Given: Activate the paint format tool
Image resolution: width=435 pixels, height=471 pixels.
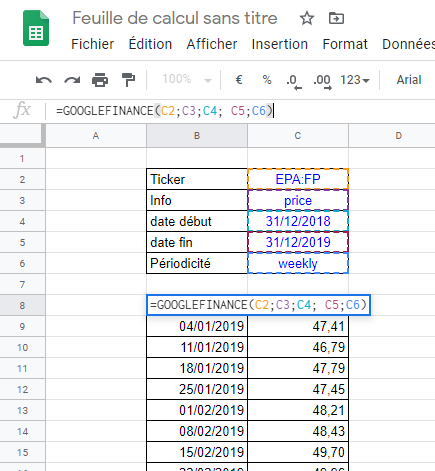Looking at the screenshot, I should tap(128, 80).
